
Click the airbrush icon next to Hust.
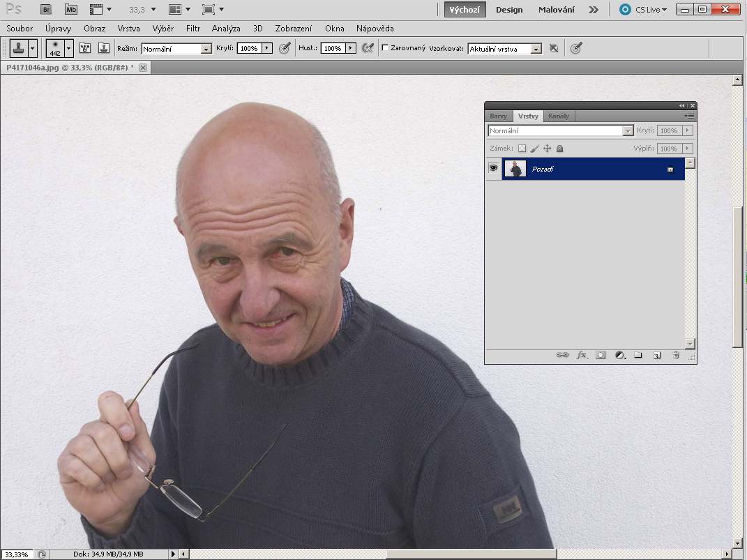(x=368, y=48)
